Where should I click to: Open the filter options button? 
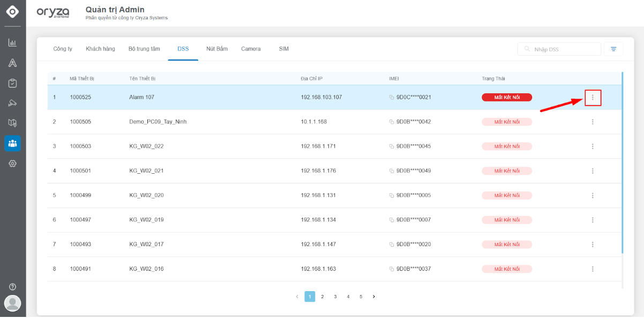pyautogui.click(x=613, y=49)
